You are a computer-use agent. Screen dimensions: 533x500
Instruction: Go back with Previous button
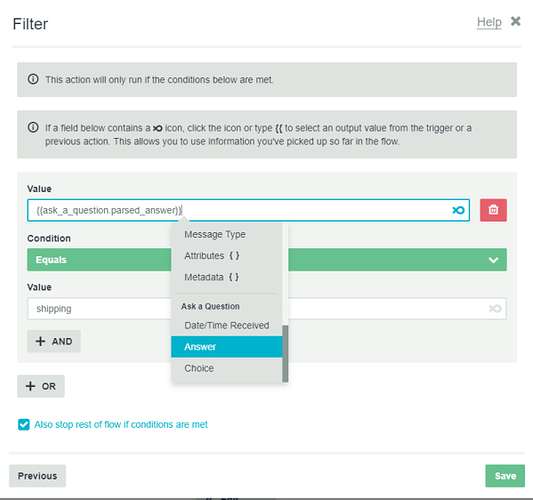pos(37,476)
